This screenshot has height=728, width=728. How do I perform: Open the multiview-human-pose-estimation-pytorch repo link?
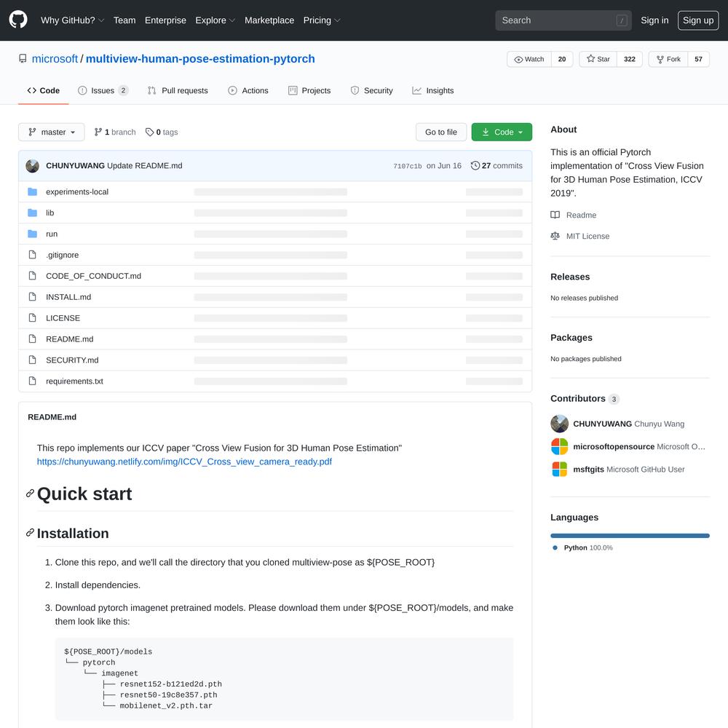click(201, 59)
